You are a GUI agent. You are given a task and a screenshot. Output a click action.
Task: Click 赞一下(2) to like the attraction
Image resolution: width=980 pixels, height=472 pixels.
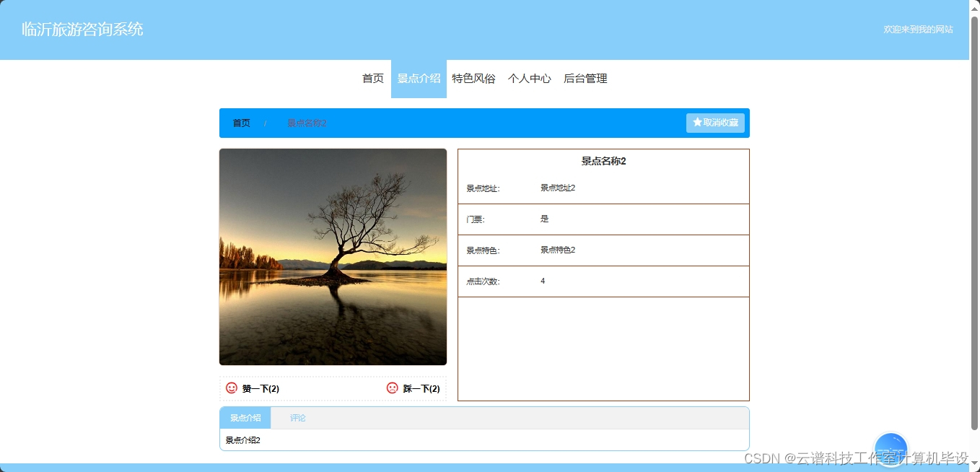(x=259, y=388)
